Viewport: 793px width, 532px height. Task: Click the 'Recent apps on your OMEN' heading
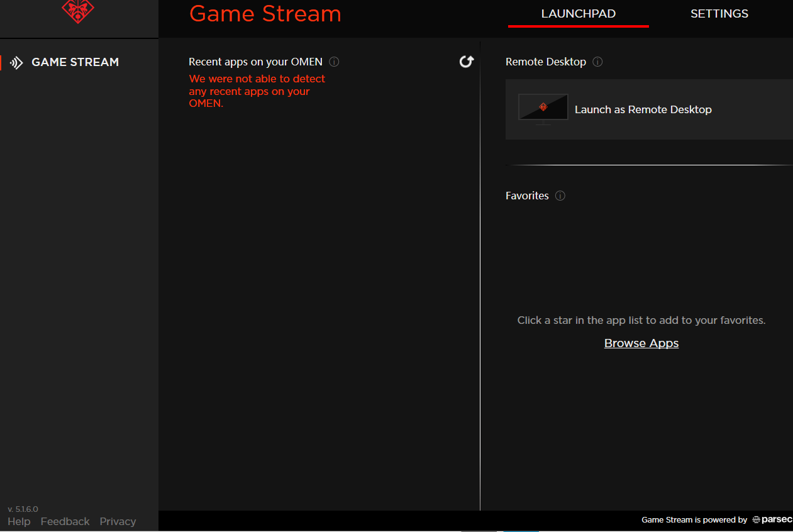255,62
